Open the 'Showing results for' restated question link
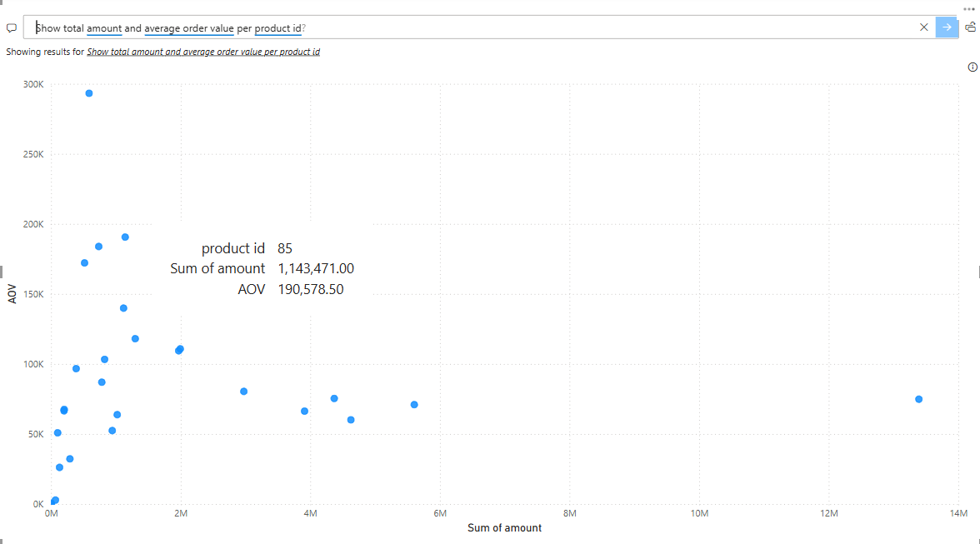This screenshot has height=544, width=980. click(x=203, y=52)
